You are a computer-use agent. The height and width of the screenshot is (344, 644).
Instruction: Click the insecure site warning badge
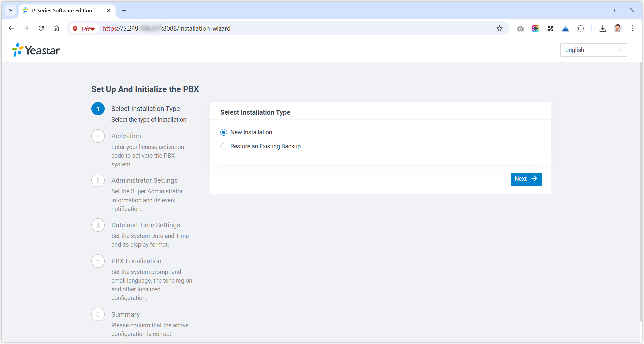click(84, 29)
